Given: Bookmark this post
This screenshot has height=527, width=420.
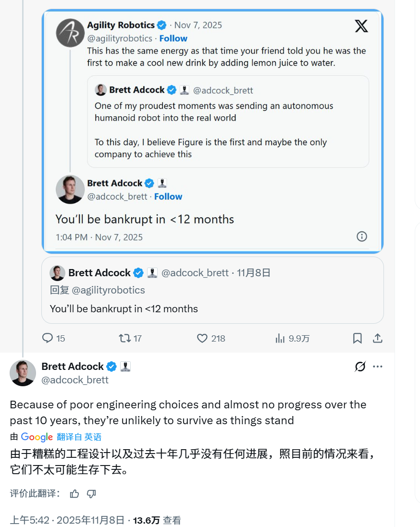Looking at the screenshot, I should pos(358,338).
